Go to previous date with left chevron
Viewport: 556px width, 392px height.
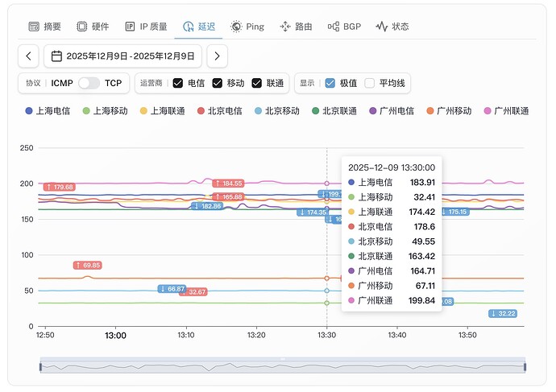28,56
